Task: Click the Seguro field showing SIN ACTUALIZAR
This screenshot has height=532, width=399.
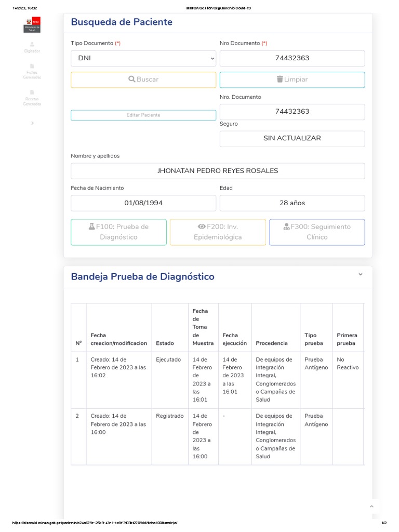Action: (292, 138)
